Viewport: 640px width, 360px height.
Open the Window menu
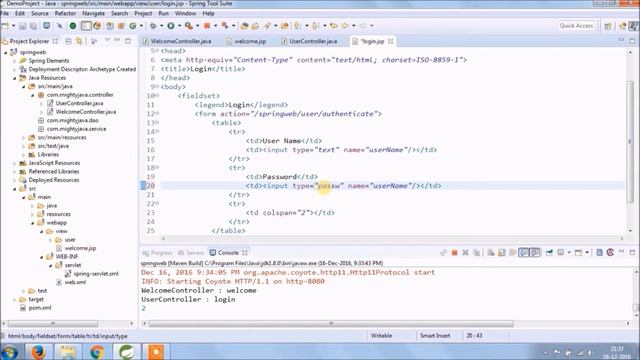[185, 13]
